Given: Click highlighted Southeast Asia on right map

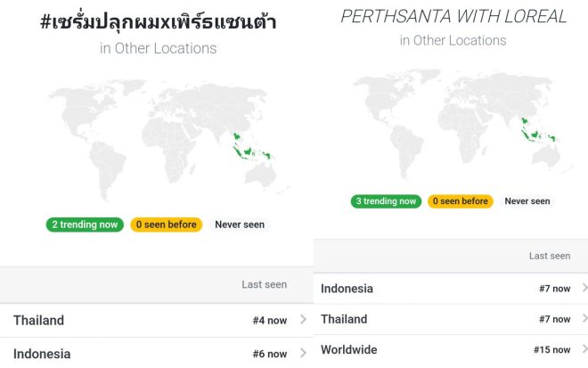Looking at the screenshot, I should 537,130.
